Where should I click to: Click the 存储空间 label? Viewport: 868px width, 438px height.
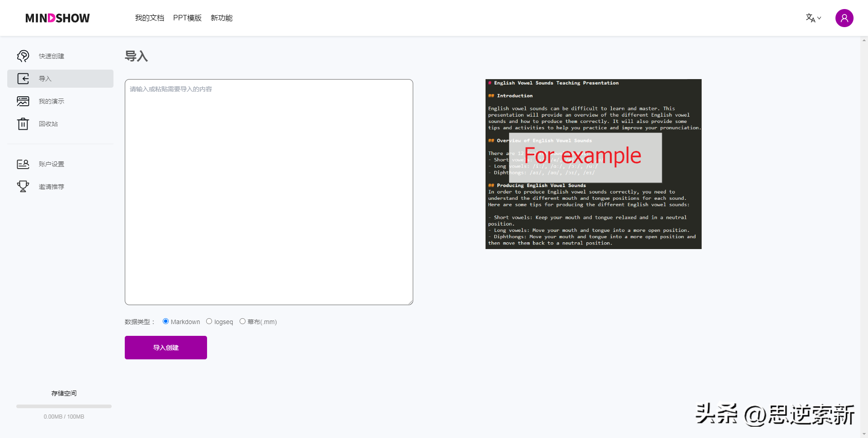64,393
